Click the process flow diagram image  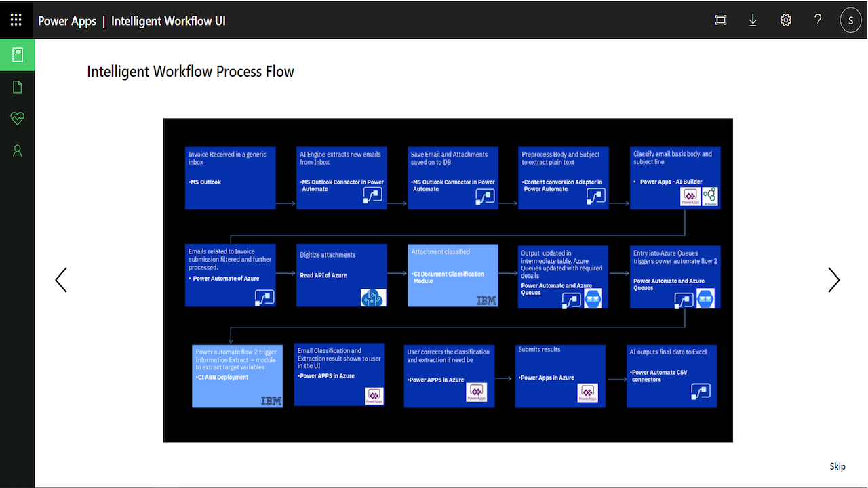click(448, 280)
